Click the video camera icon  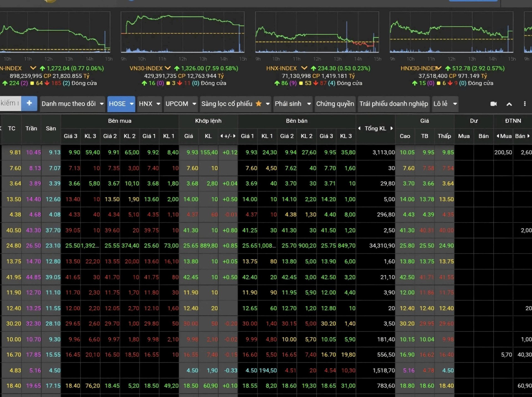pyautogui.click(x=493, y=104)
